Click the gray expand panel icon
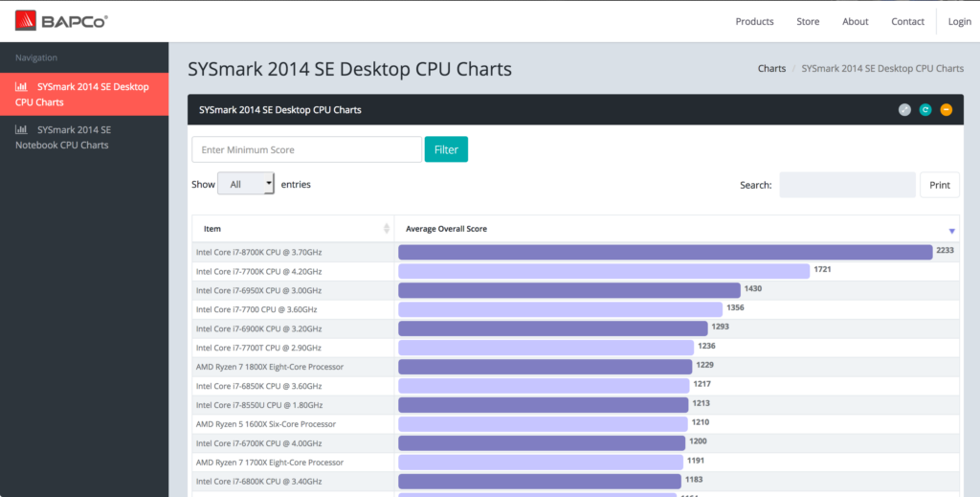 coord(904,110)
